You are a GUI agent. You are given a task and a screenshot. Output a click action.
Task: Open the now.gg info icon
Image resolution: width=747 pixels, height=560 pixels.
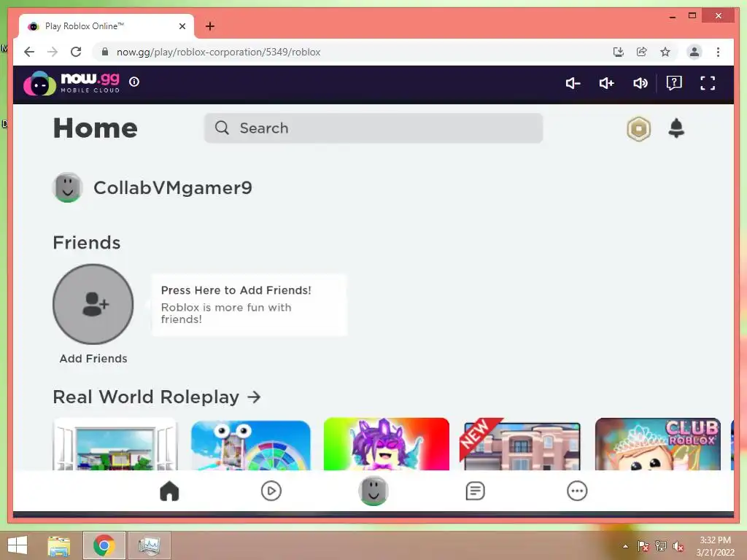click(x=134, y=82)
